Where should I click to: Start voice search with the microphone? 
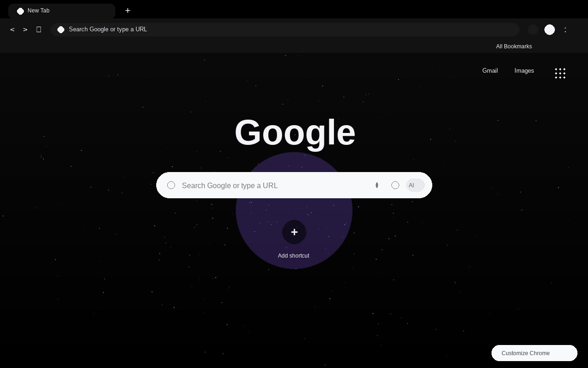pyautogui.click(x=377, y=185)
